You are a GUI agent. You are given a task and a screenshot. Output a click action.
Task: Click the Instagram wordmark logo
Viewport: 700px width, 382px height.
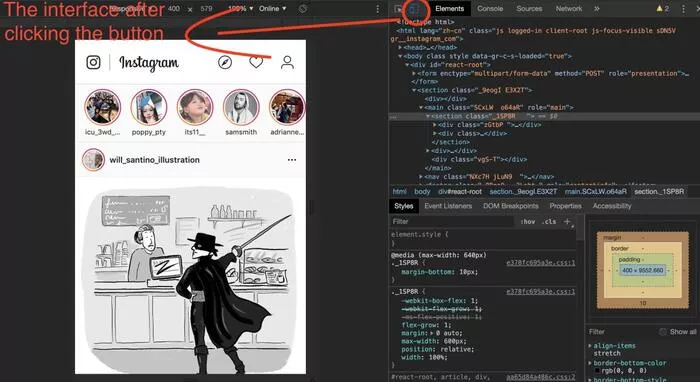(x=149, y=63)
